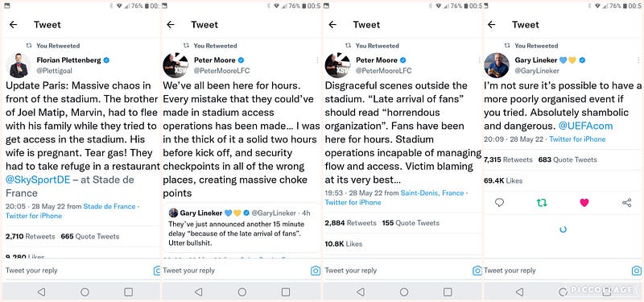Image resolution: width=644 pixels, height=302 pixels.
Task: Toggle the green retweet icon on Gary Lineker's tweet
Action: [x=542, y=202]
